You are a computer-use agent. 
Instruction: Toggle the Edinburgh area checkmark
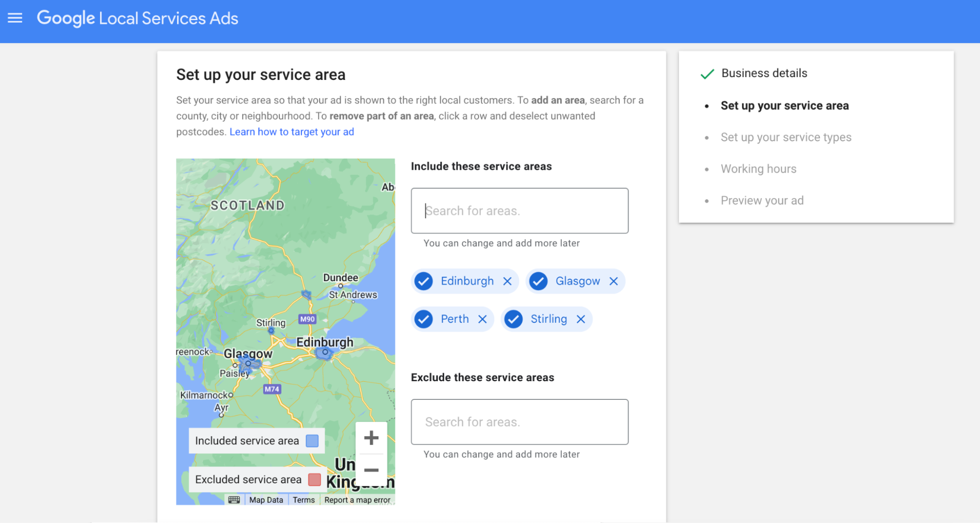(x=423, y=281)
